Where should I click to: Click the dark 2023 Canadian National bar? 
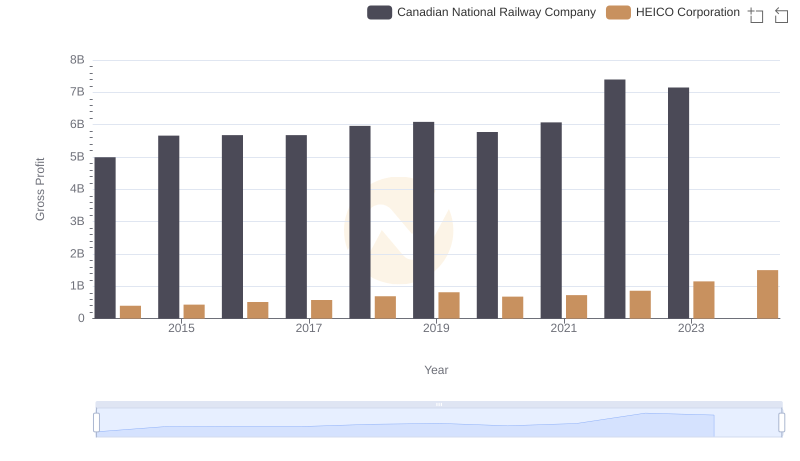[x=679, y=203]
